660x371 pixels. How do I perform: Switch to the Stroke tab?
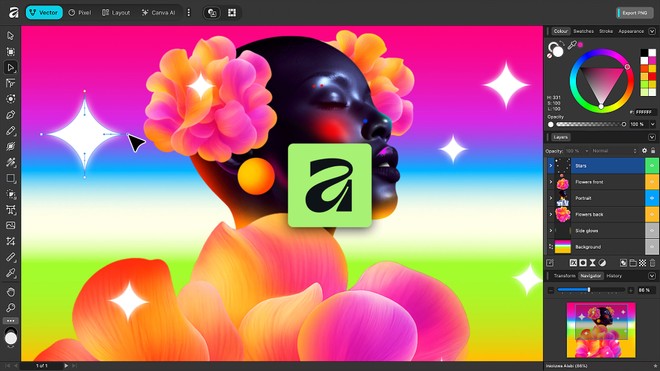click(x=606, y=31)
